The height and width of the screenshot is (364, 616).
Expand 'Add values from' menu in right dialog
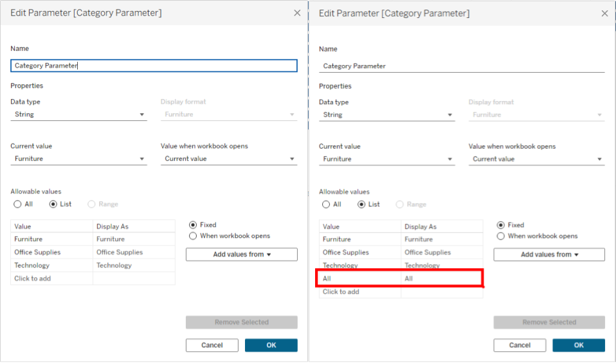(x=549, y=255)
